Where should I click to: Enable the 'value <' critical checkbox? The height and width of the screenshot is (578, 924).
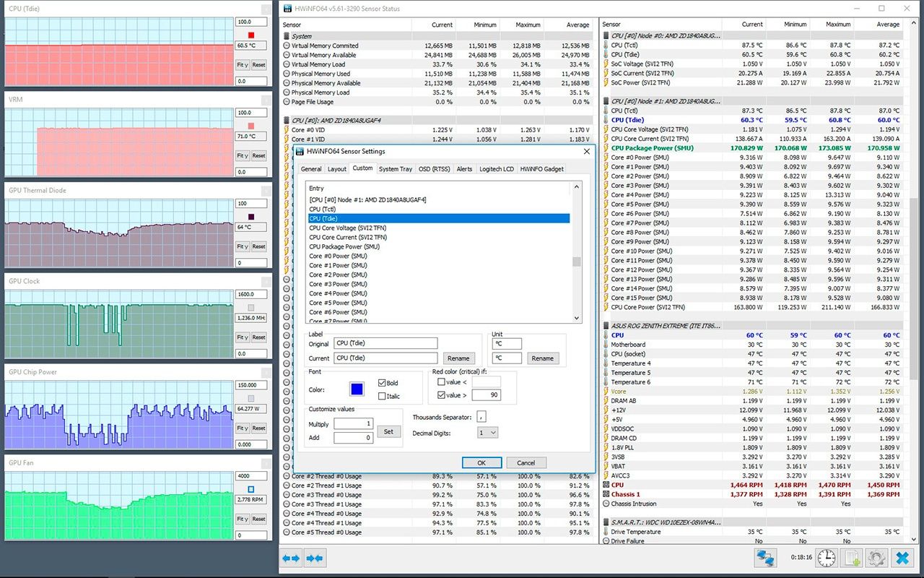[x=441, y=381]
